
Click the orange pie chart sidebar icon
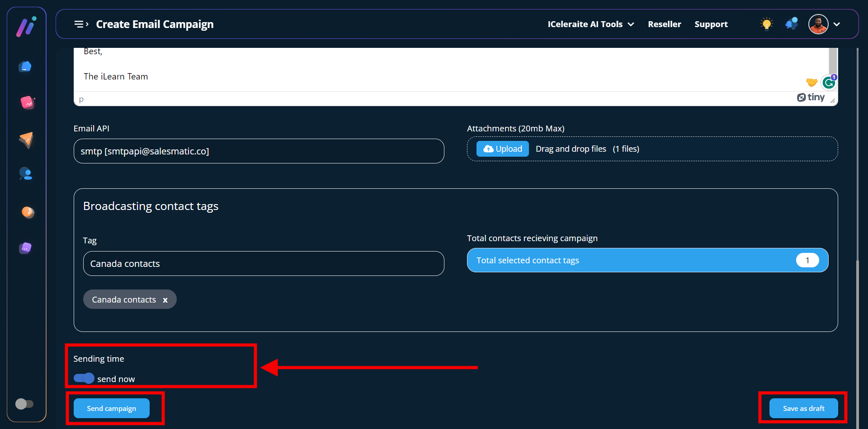(x=28, y=212)
